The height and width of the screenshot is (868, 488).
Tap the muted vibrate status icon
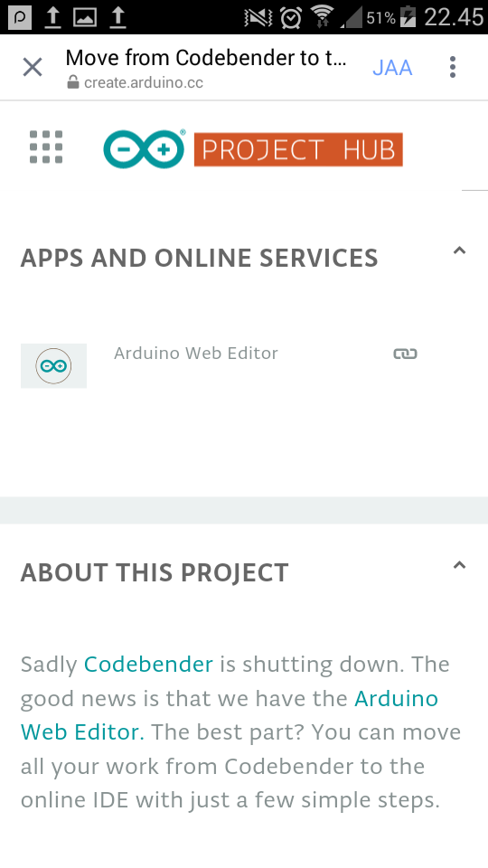click(258, 18)
